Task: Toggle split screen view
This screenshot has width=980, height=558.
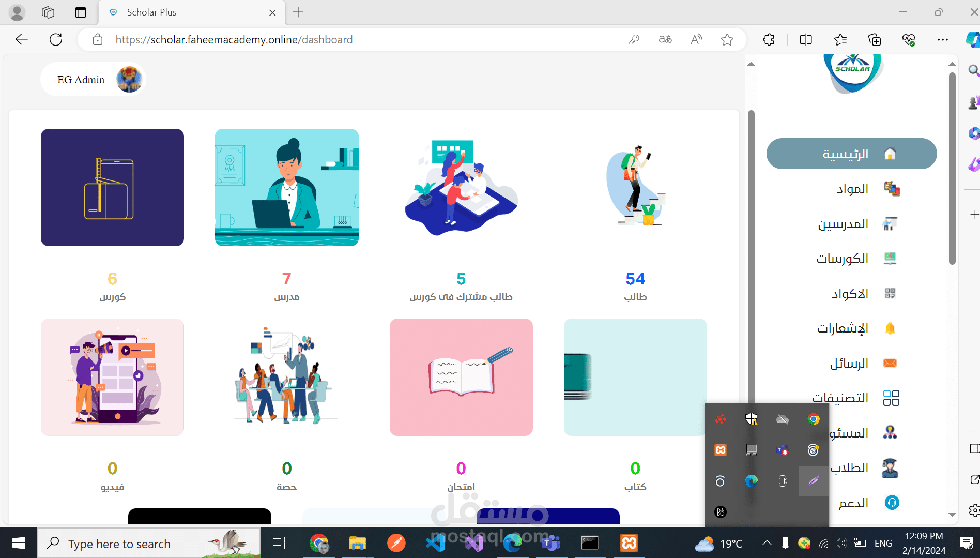Action: tap(806, 39)
